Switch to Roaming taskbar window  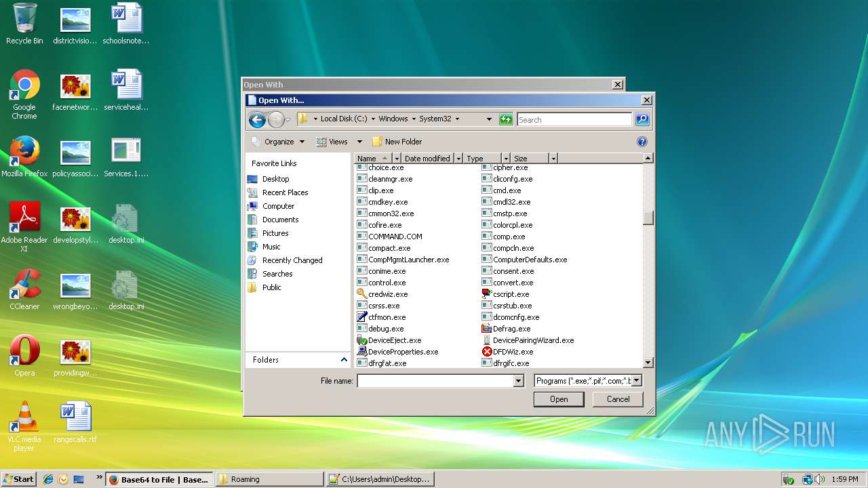pyautogui.click(x=269, y=479)
